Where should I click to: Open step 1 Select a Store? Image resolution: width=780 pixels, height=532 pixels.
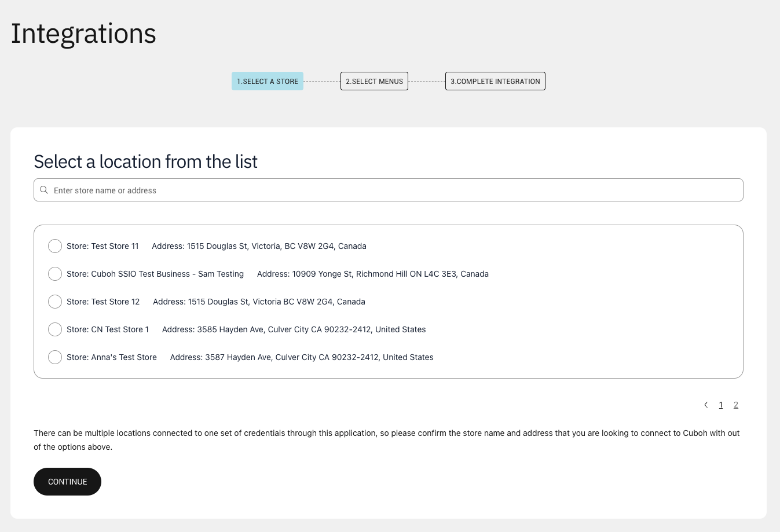[267, 81]
